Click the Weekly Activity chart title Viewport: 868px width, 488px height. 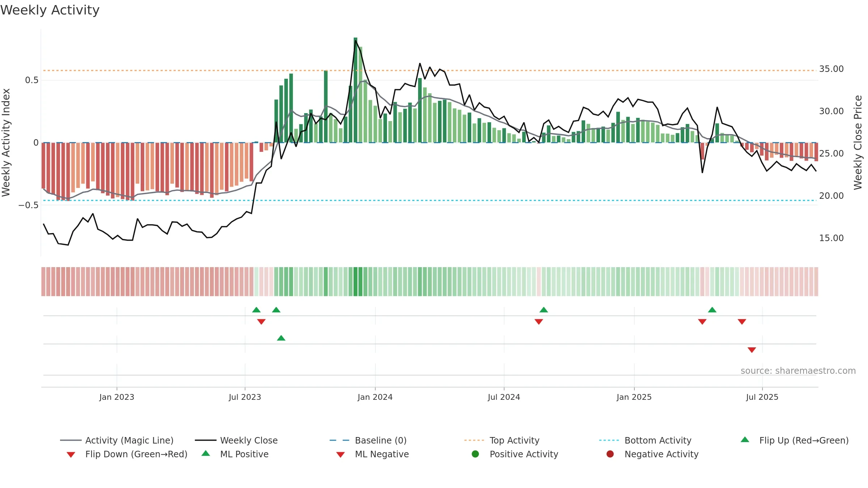pos(50,10)
